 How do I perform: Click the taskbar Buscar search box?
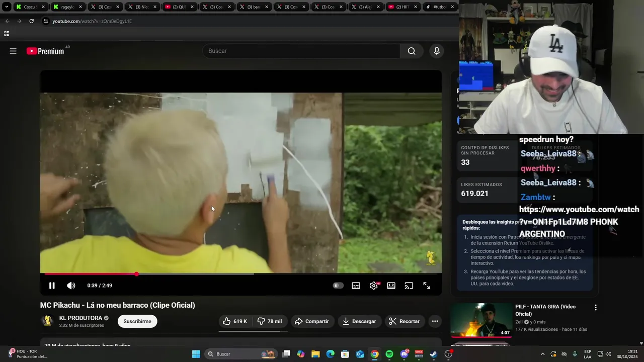[241, 354]
